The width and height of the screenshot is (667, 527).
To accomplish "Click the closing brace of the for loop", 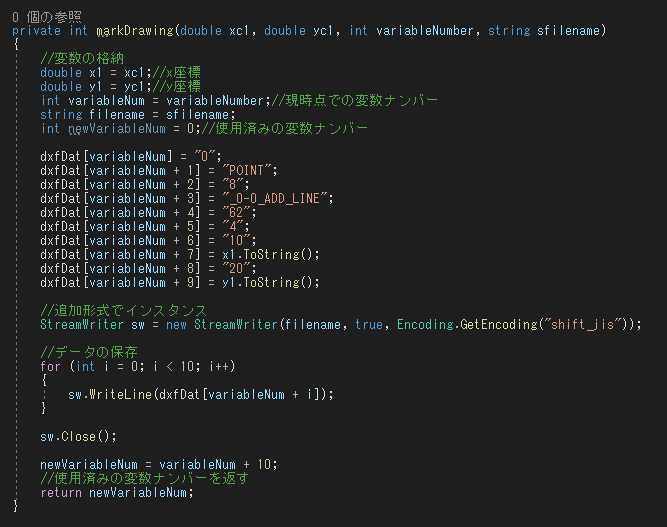I will click(x=44, y=408).
